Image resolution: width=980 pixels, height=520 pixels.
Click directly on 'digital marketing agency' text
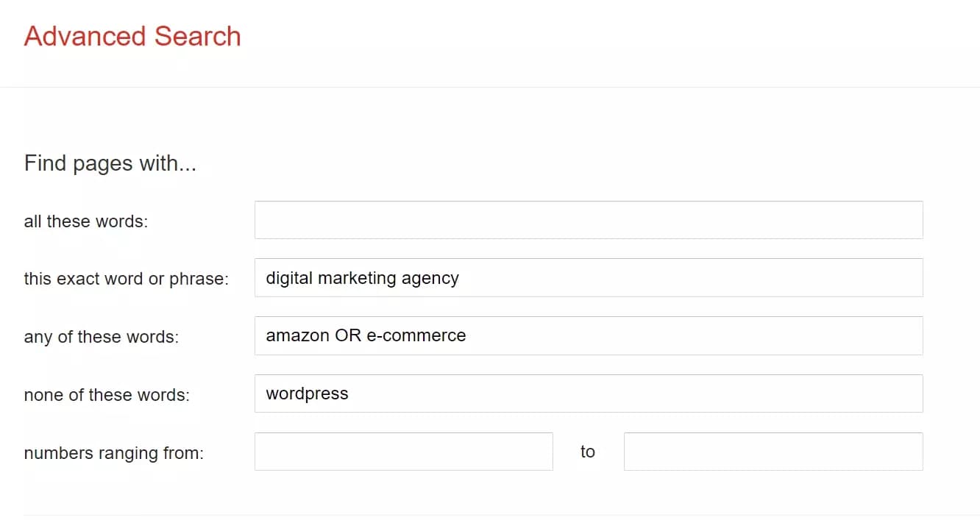[x=362, y=277]
